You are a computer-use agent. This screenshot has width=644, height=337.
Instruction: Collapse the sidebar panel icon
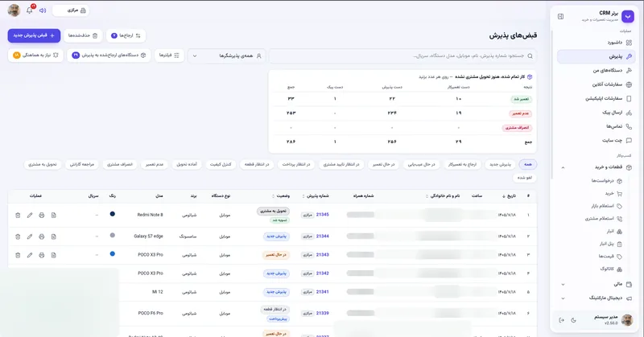click(560, 16)
